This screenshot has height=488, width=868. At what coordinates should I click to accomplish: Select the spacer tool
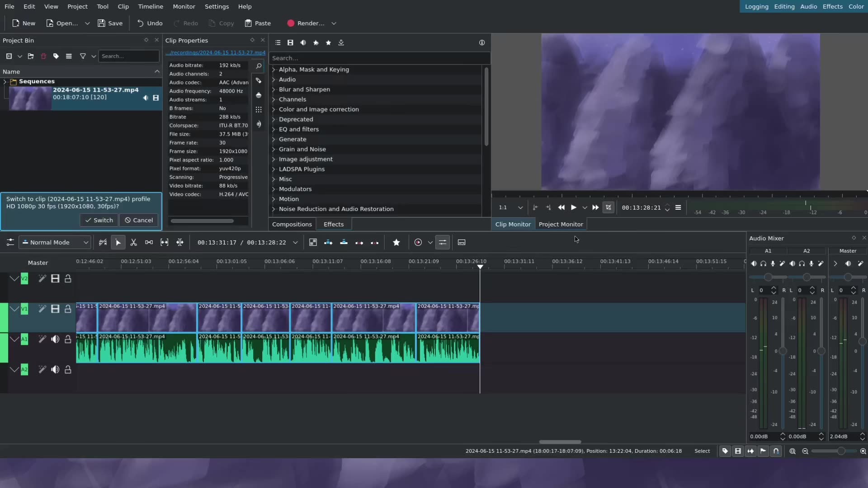(149, 243)
